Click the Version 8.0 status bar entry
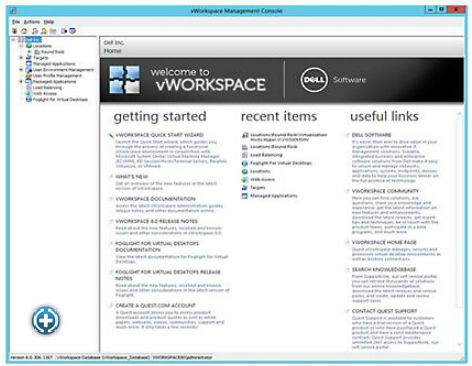 pos(31,357)
